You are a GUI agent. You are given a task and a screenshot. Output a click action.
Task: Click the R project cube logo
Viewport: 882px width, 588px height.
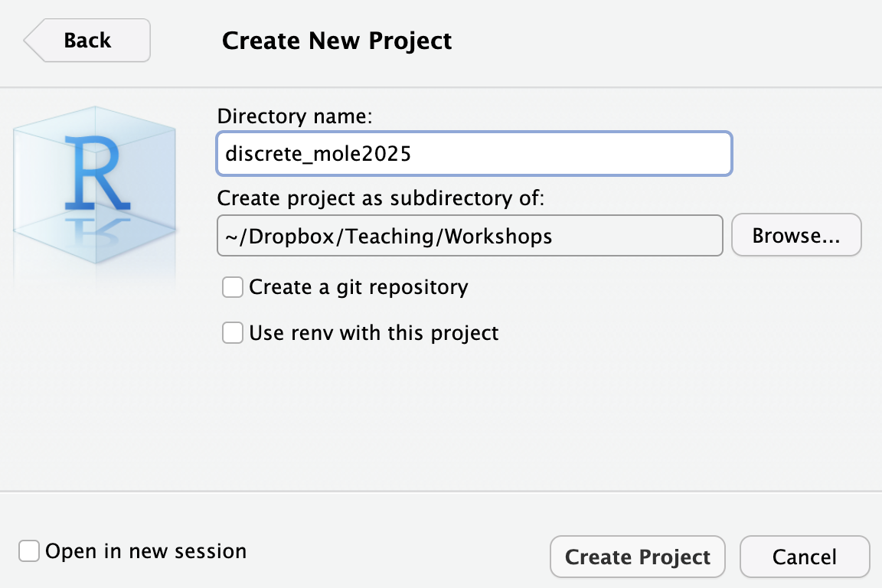pyautogui.click(x=95, y=176)
